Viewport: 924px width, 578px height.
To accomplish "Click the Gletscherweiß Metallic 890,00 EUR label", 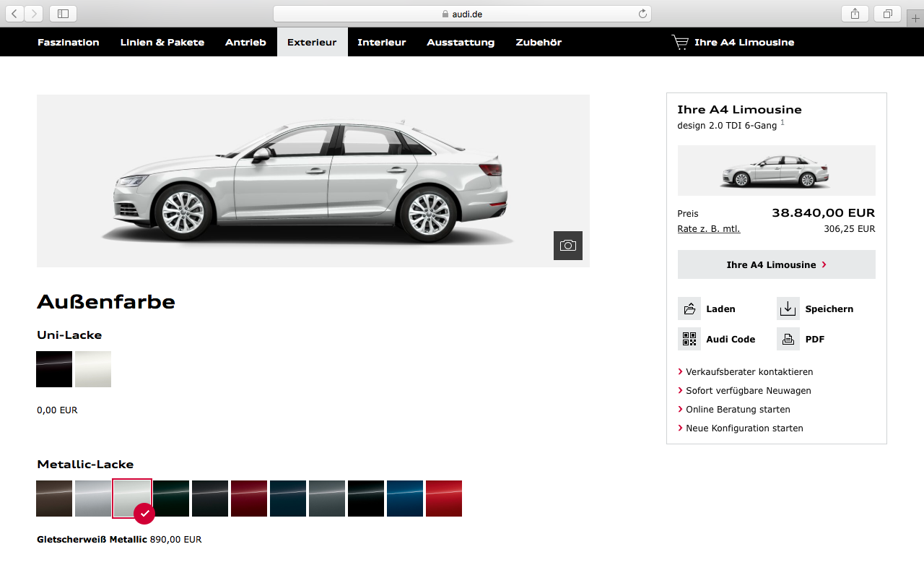I will (119, 540).
